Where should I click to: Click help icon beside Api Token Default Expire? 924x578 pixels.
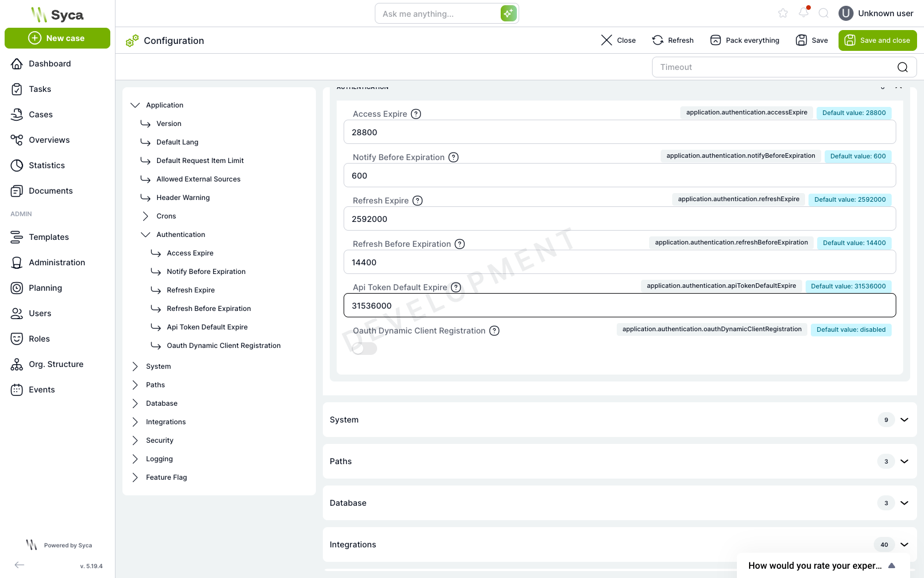[456, 287]
